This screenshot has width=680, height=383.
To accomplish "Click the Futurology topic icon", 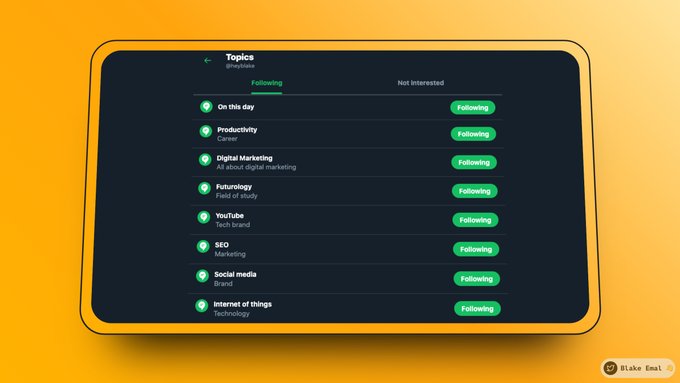I will tap(204, 188).
